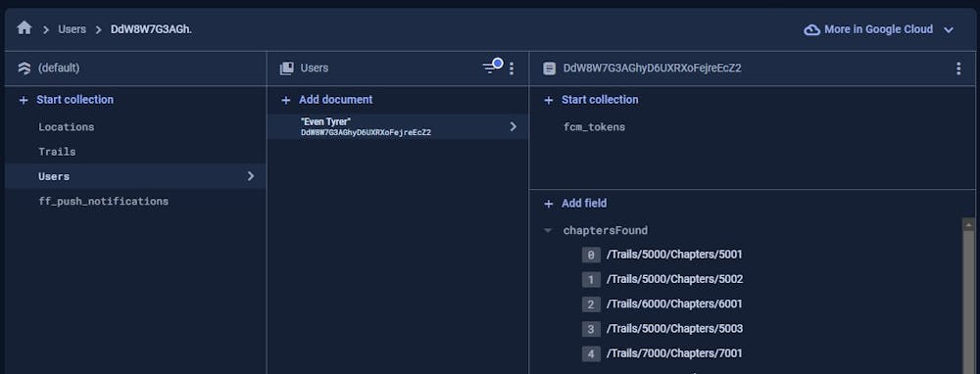Click the (default) database icon

pyautogui.click(x=24, y=69)
